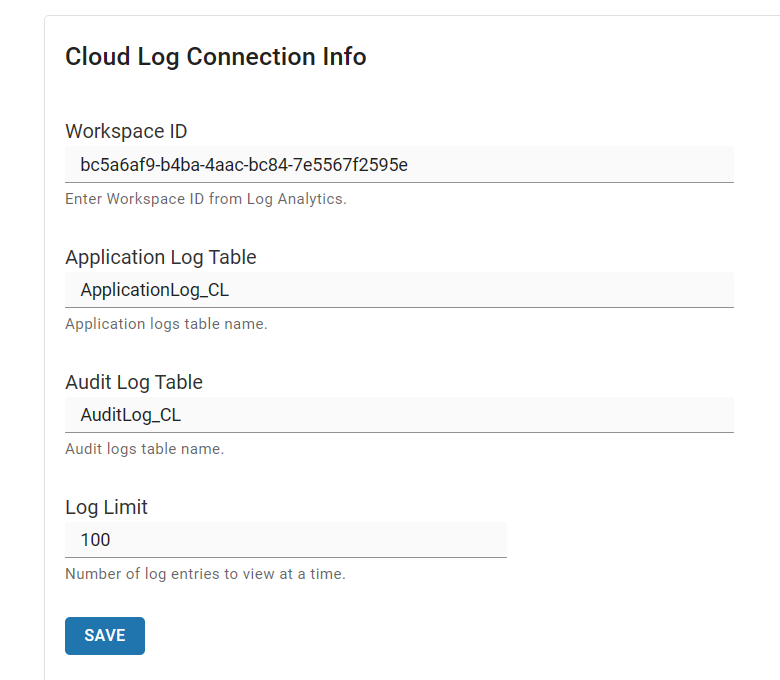780x680 pixels.
Task: Click the 'Audit Log Table' label
Action: tap(134, 383)
